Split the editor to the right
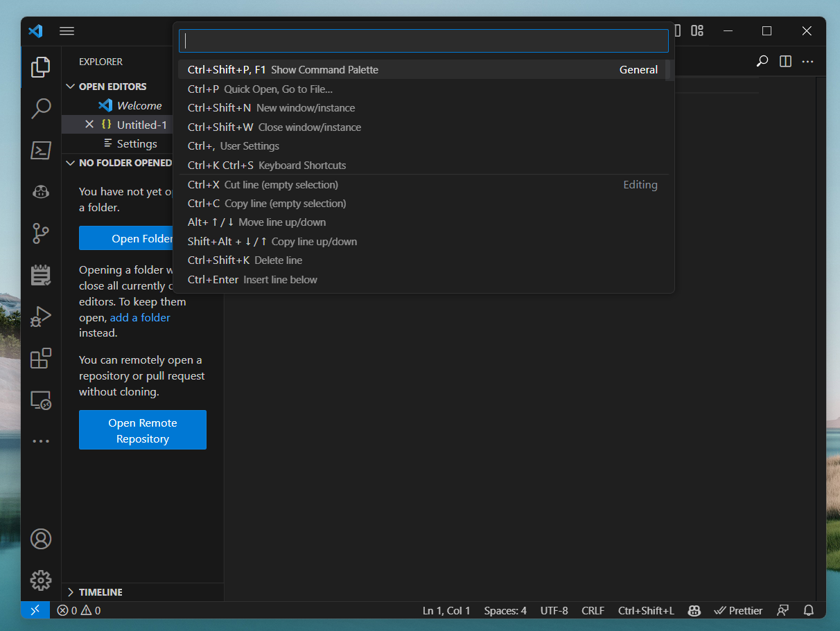Image resolution: width=840 pixels, height=631 pixels. tap(785, 61)
